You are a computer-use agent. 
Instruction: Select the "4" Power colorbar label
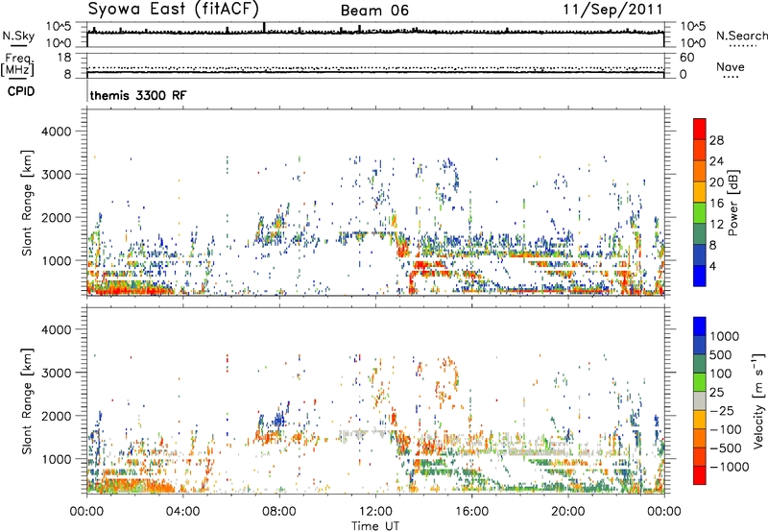click(713, 267)
